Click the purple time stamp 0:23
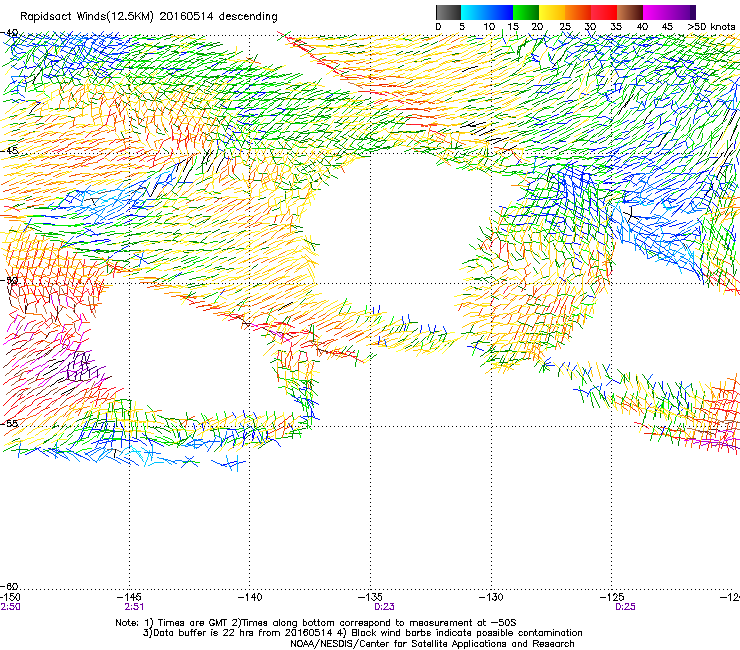 [384, 607]
